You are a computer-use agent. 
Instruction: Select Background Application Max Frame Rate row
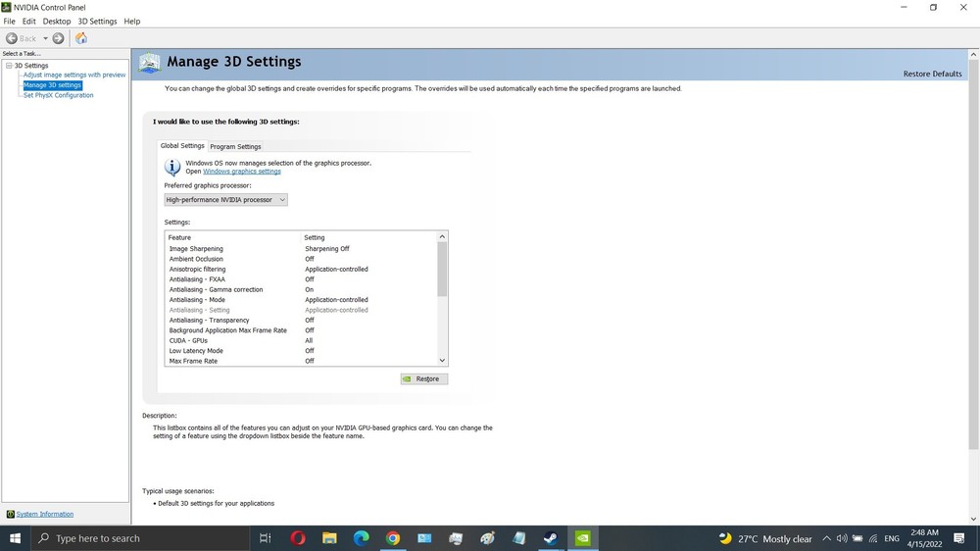click(302, 330)
